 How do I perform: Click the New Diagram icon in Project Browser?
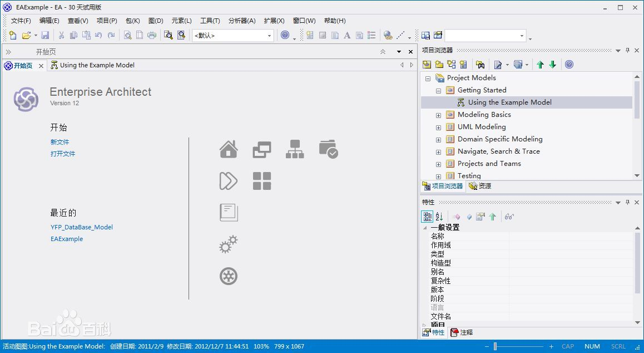[452, 65]
